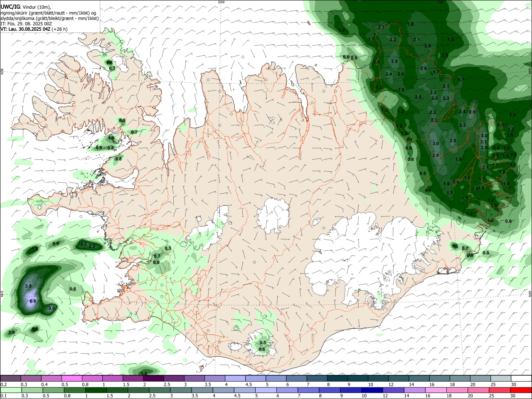Click the '3.1' precipitation value on the map
The image size is (532, 399).
[x=483, y=142]
